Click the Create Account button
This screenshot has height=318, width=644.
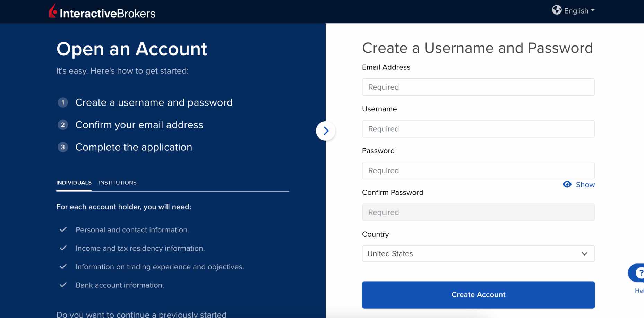pyautogui.click(x=478, y=295)
